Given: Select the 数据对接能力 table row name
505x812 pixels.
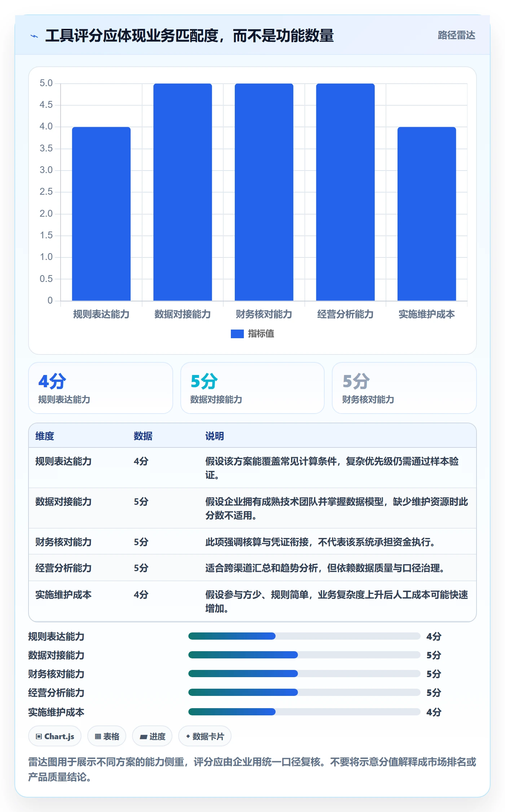Looking at the screenshot, I should coord(63,502).
